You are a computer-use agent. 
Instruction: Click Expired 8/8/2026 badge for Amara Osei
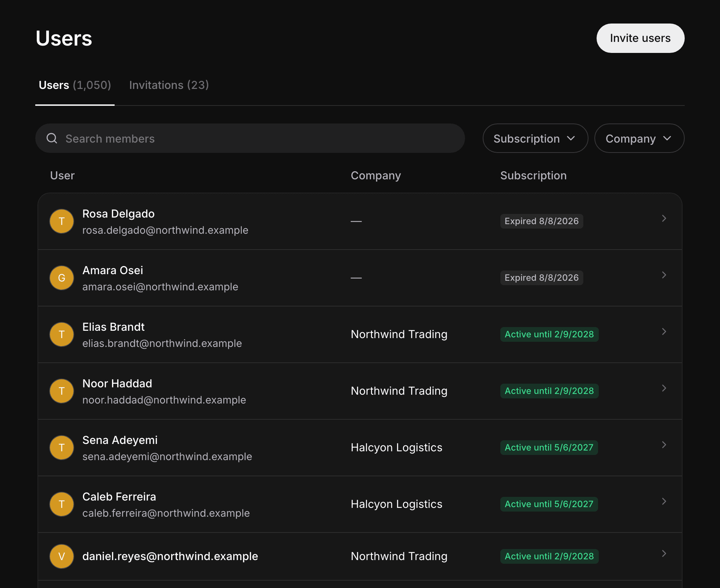[541, 278]
